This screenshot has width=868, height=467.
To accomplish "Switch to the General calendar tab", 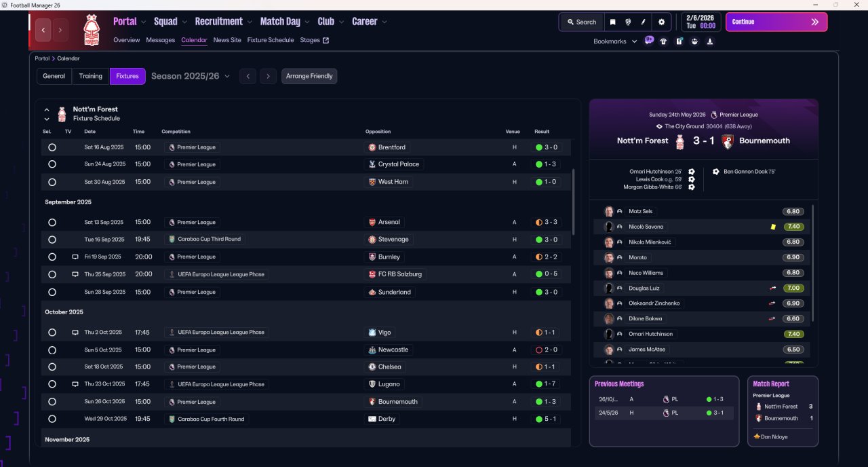I will click(54, 76).
